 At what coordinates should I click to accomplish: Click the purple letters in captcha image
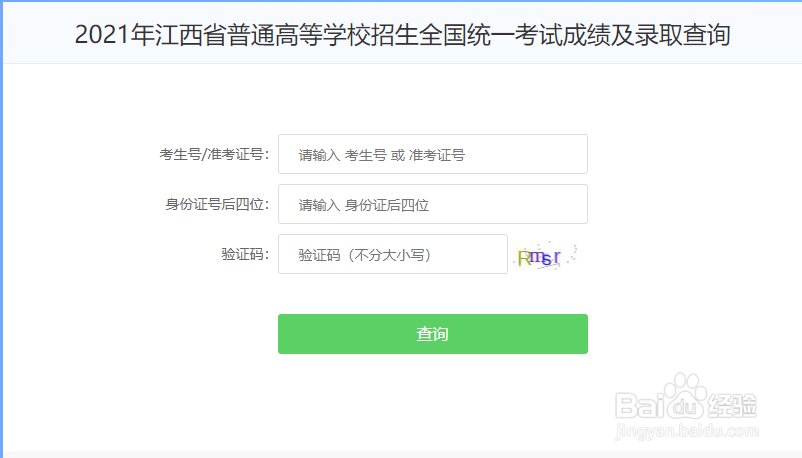[545, 257]
